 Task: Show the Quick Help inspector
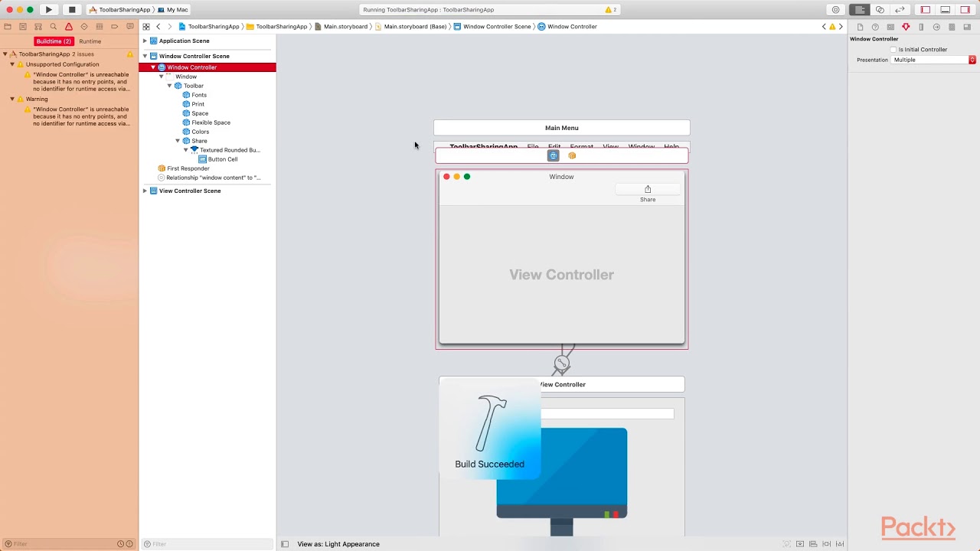(875, 27)
